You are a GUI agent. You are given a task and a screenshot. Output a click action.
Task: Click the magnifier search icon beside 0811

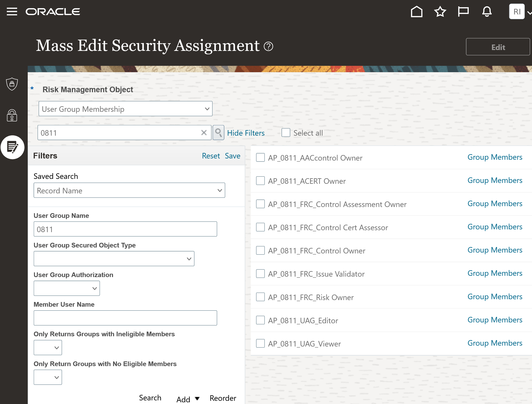click(x=218, y=132)
